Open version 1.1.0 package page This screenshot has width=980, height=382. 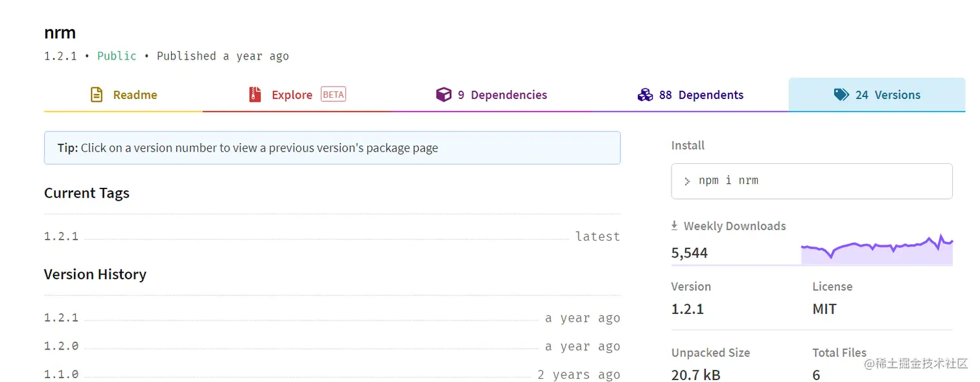point(61,375)
